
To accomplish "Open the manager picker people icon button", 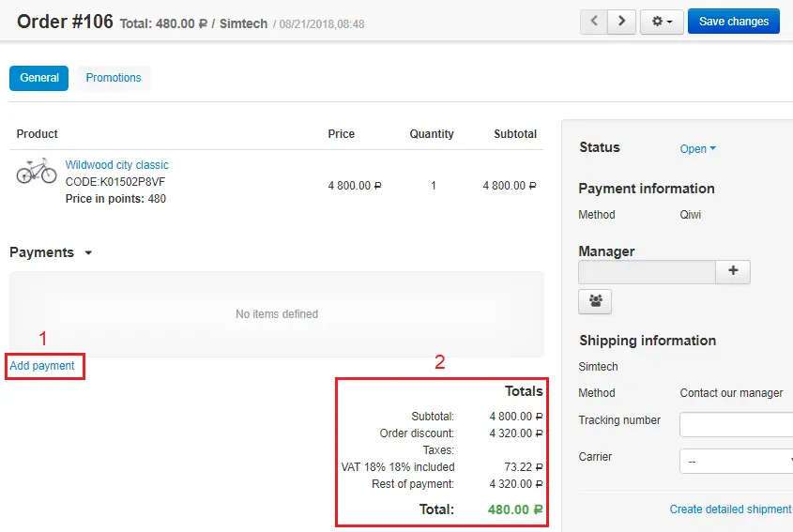I will pyautogui.click(x=595, y=301).
